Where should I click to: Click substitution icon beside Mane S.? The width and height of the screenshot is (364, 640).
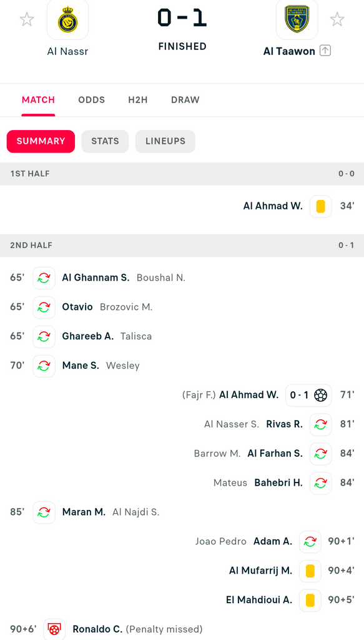44,366
